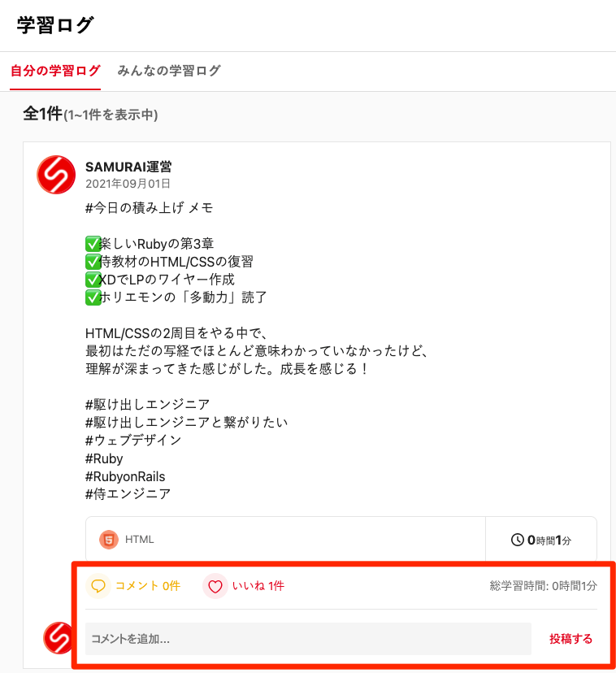Select the 自分の学習ログ tab
Image resolution: width=616 pixels, height=673 pixels.
tap(56, 71)
